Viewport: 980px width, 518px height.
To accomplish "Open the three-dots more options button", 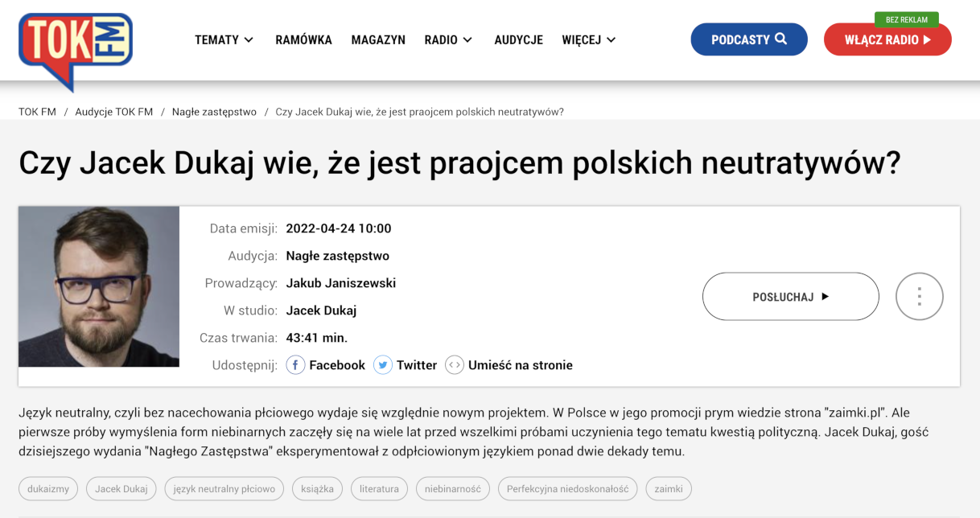I will point(920,297).
